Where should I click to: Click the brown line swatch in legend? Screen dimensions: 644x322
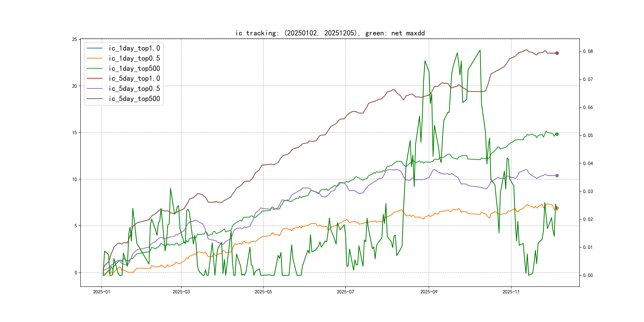point(94,99)
